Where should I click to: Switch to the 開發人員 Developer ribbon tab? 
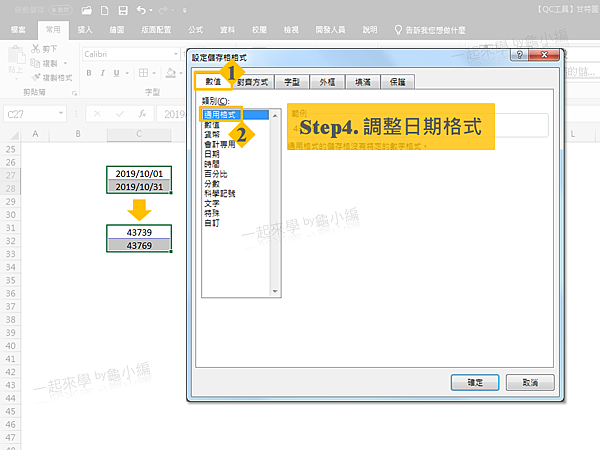click(x=330, y=29)
